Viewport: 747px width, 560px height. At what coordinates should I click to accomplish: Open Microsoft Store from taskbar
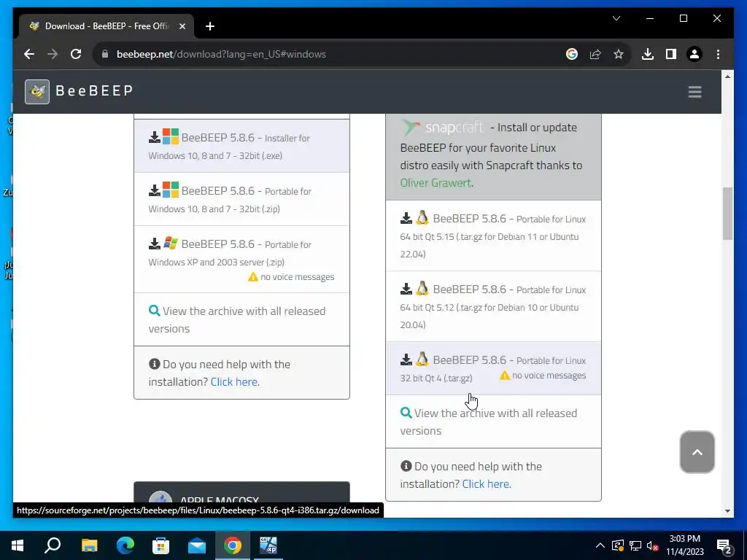tap(160, 545)
